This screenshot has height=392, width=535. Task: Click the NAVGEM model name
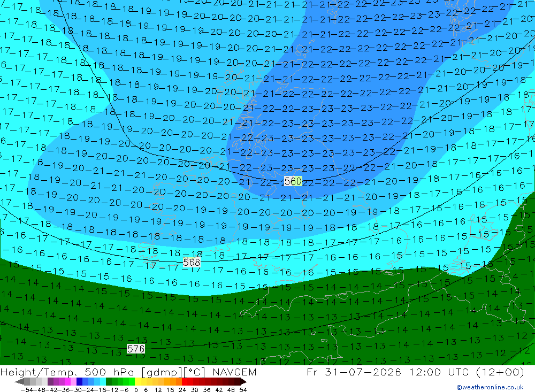[x=234, y=372]
